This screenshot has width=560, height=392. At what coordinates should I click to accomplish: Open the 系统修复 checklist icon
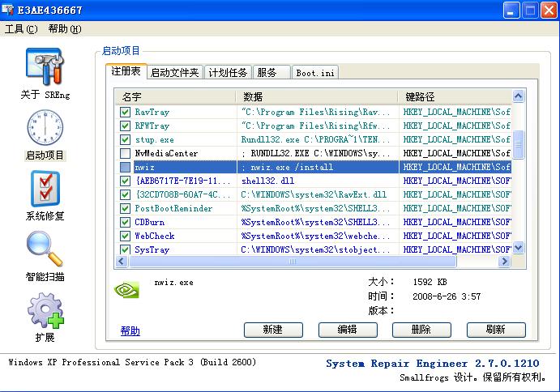45,189
